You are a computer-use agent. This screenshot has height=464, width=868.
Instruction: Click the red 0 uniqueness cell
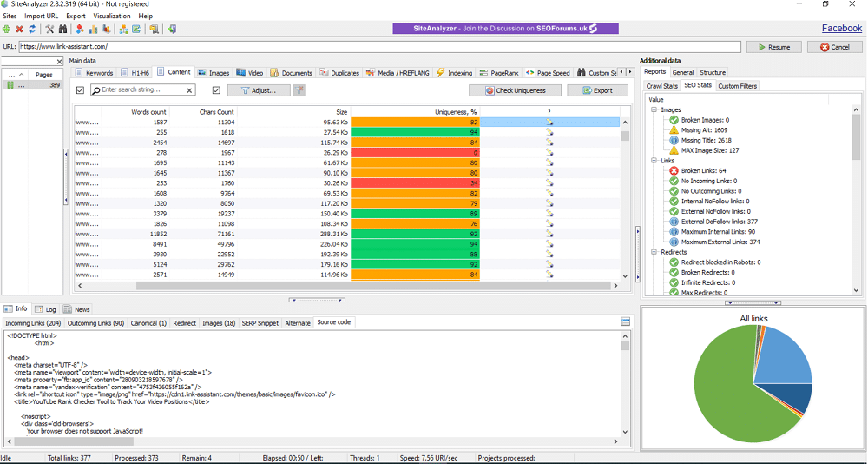click(x=416, y=152)
